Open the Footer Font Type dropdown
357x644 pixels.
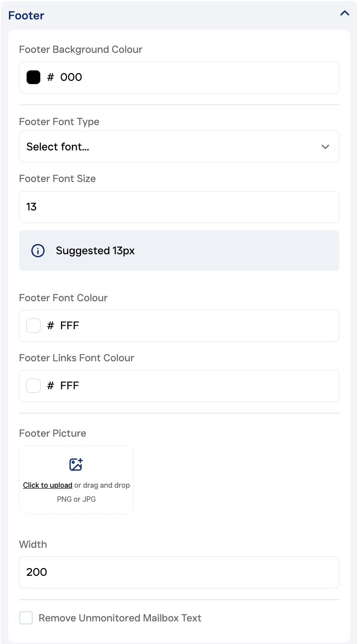tap(178, 147)
